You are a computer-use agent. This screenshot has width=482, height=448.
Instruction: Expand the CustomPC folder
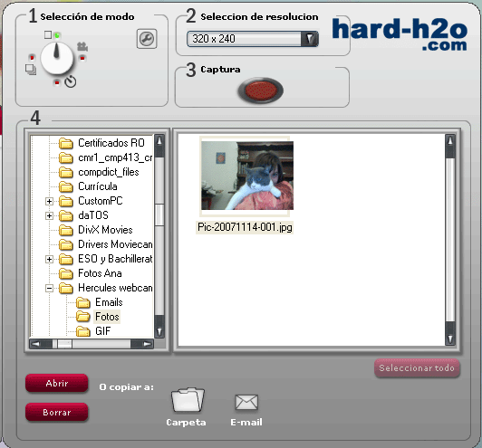click(49, 201)
